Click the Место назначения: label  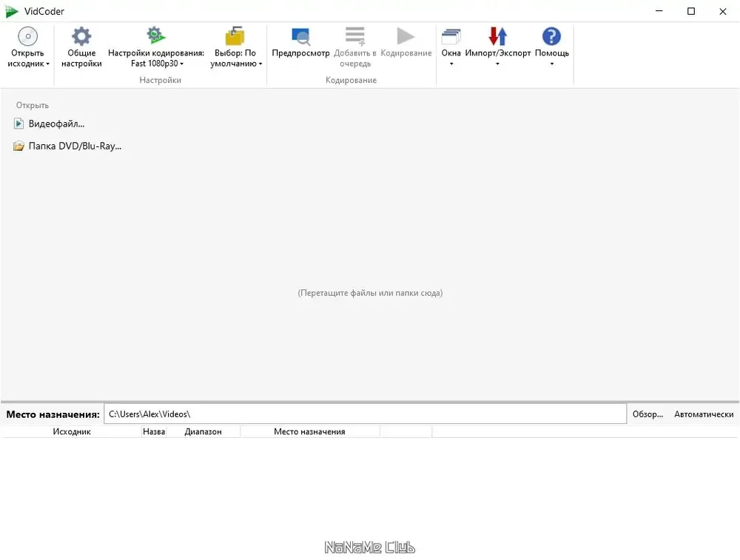click(53, 414)
